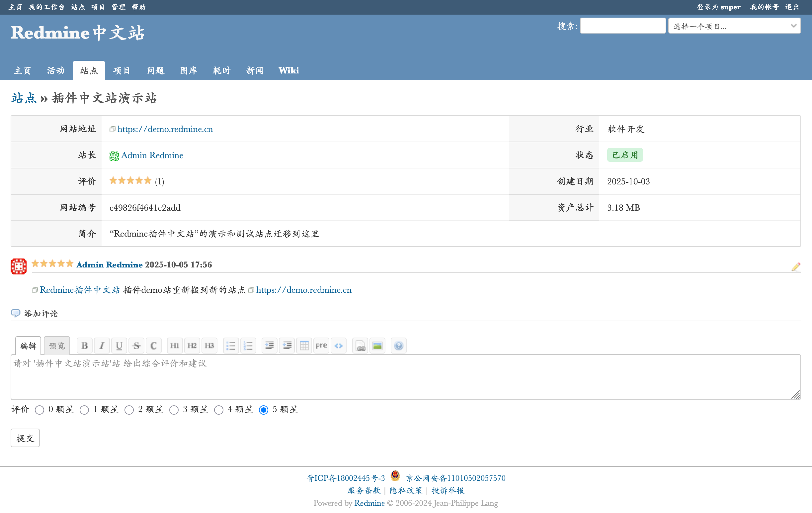Choose the 0 颗星 rating option

(x=40, y=410)
